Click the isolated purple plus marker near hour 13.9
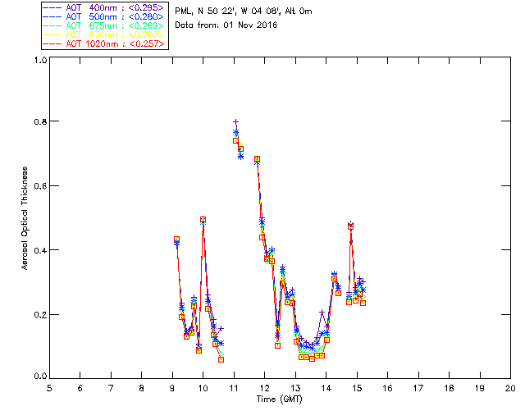Image resolution: width=525 pixels, height=420 pixels. pos(322,313)
